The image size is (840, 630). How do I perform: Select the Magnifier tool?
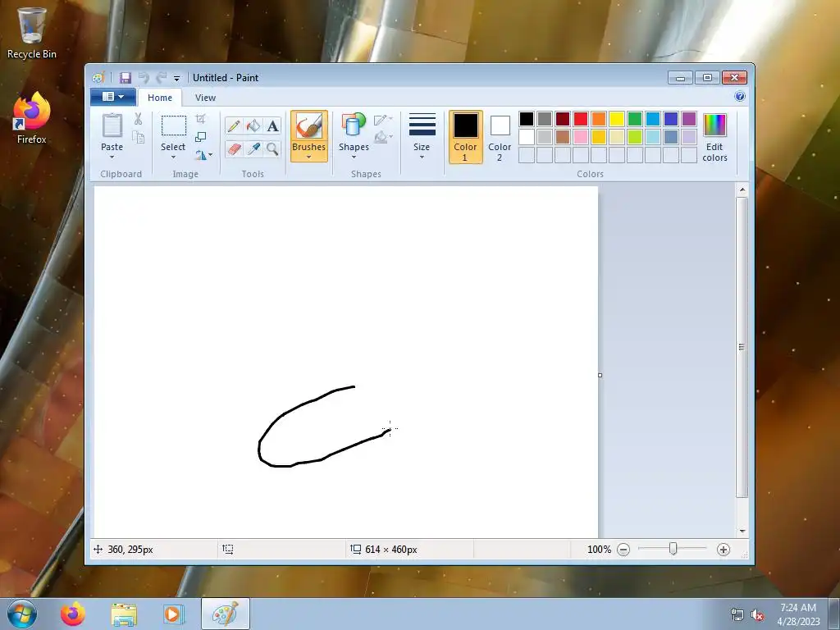click(x=272, y=148)
